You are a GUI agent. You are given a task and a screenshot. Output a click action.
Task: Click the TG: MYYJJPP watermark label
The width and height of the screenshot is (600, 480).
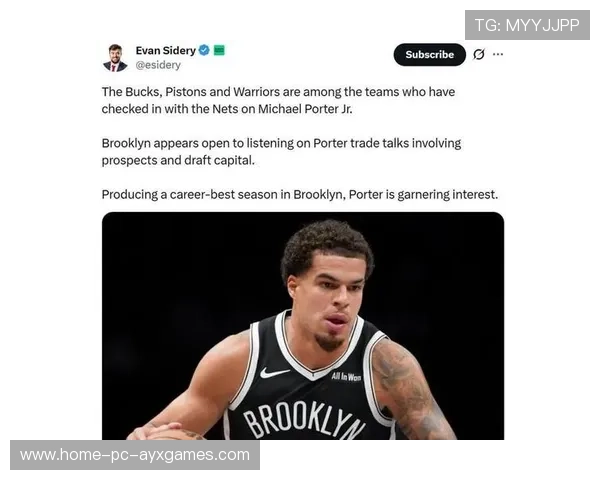tap(527, 25)
